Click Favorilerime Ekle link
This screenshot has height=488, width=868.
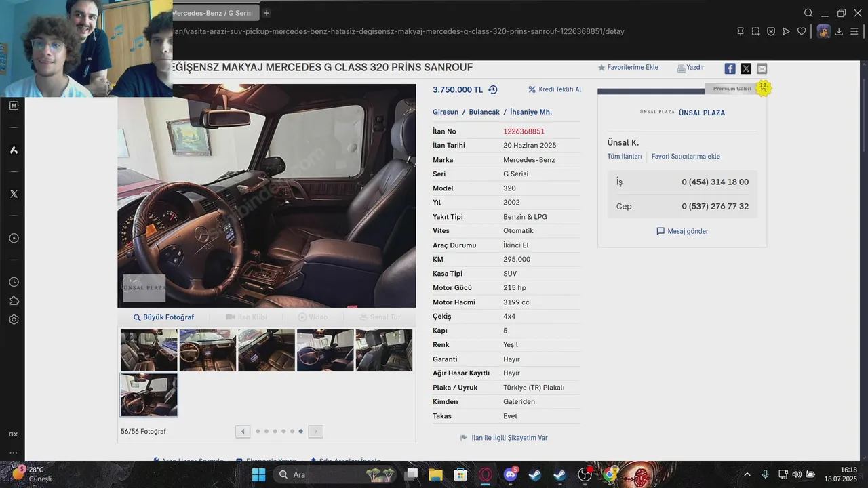pyautogui.click(x=628, y=68)
